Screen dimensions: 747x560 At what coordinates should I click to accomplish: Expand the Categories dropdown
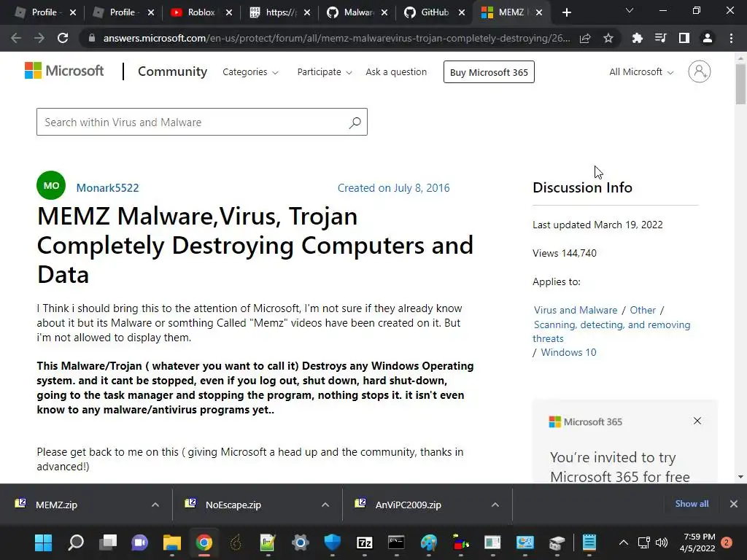tap(250, 72)
